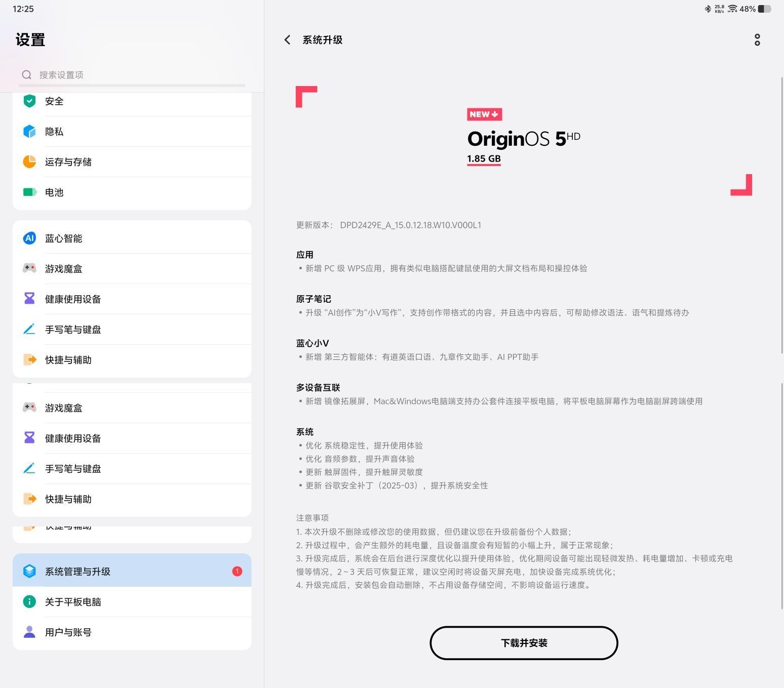Screen dimensions: 784x688
Task: Click the red notification badge on 系统管理与升级
Action: (237, 572)
